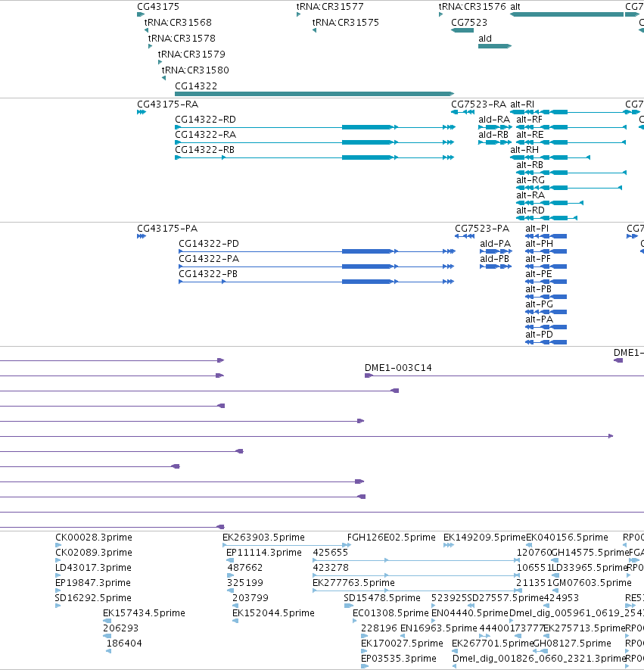The height and width of the screenshot is (670, 644).
Task: Open the CG43175-PA protein label
Action: [x=167, y=229]
